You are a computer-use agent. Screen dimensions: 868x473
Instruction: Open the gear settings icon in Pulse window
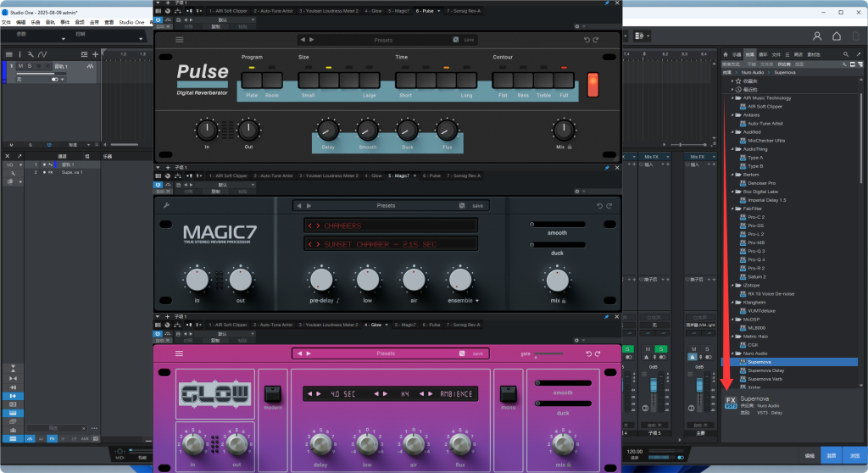pyautogui.click(x=576, y=26)
